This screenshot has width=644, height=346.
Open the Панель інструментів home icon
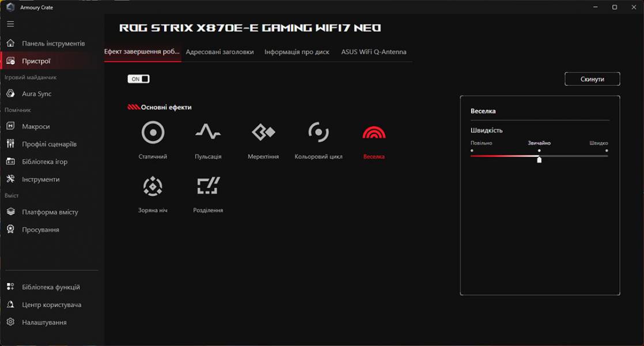11,43
